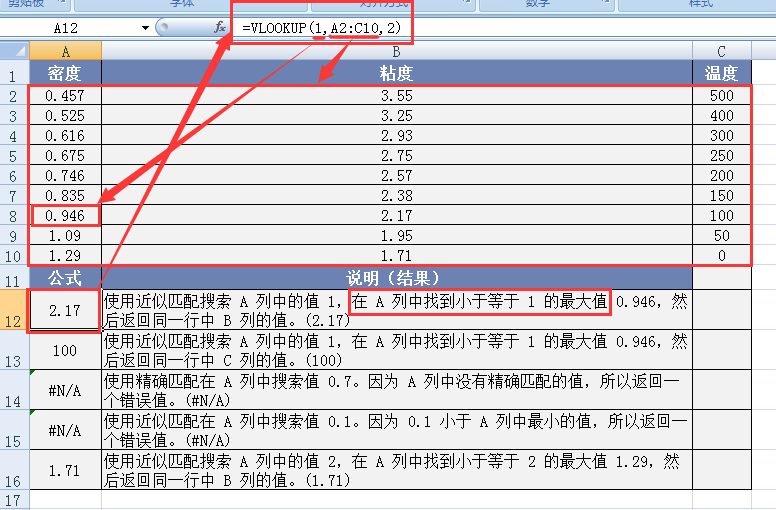Screen dimensions: 776x510
Task: Select column A header
Action: [65, 51]
